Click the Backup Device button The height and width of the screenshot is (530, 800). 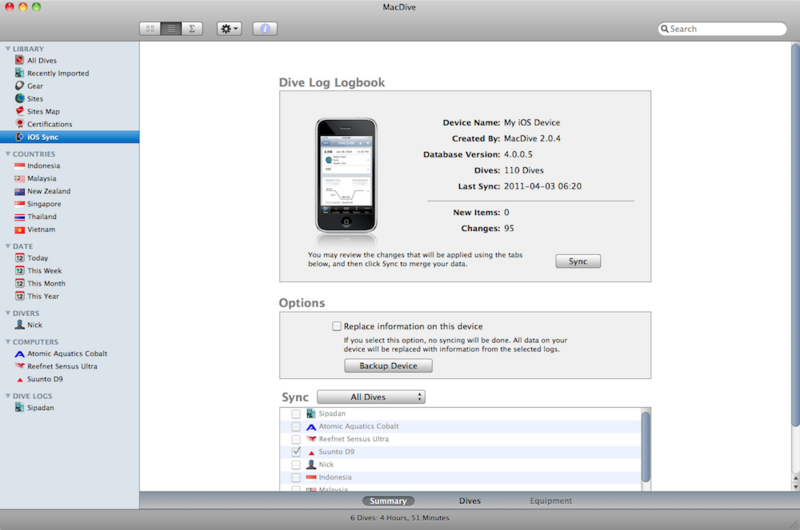(388, 366)
